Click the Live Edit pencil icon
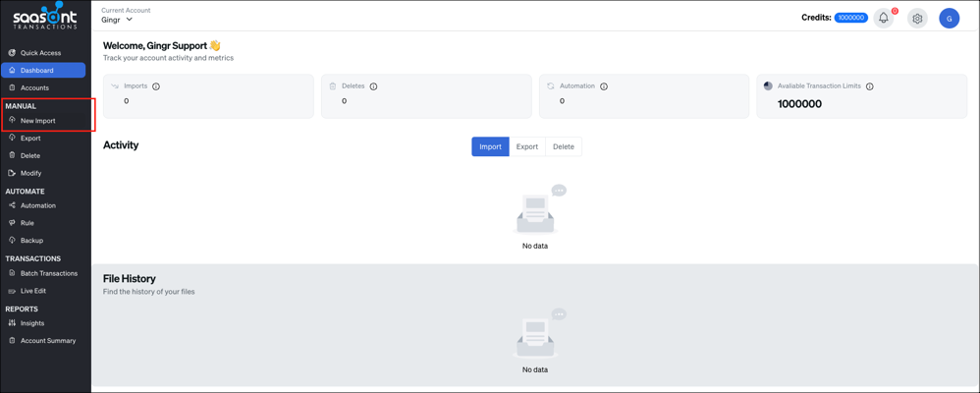980x393 pixels. coord(12,291)
